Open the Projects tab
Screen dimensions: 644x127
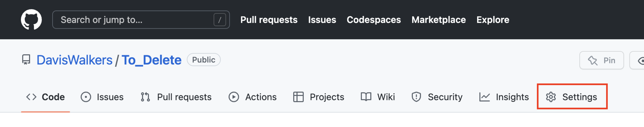coord(318,97)
